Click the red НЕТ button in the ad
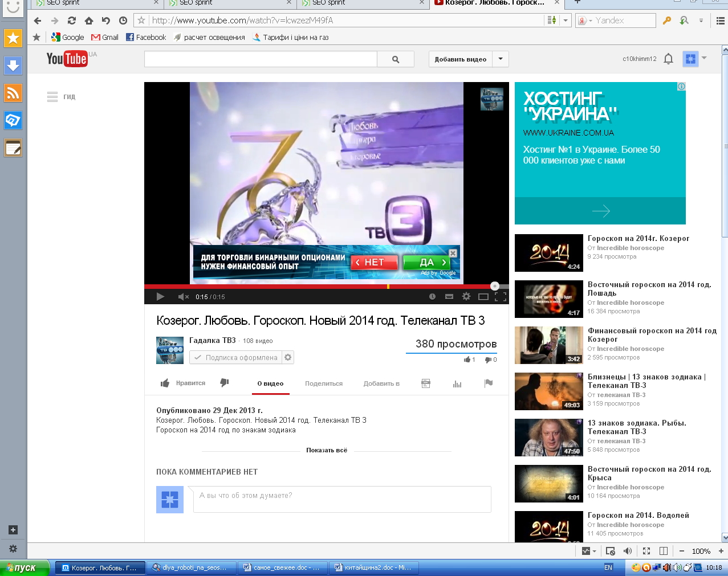 click(x=375, y=262)
